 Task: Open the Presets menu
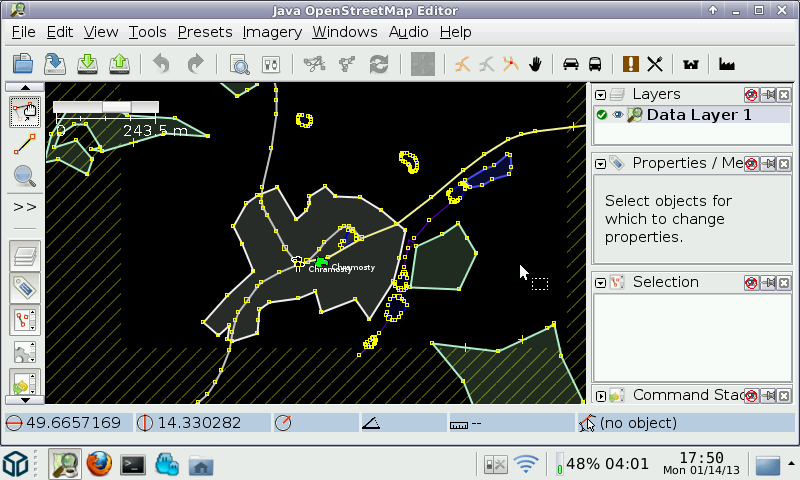click(x=205, y=32)
